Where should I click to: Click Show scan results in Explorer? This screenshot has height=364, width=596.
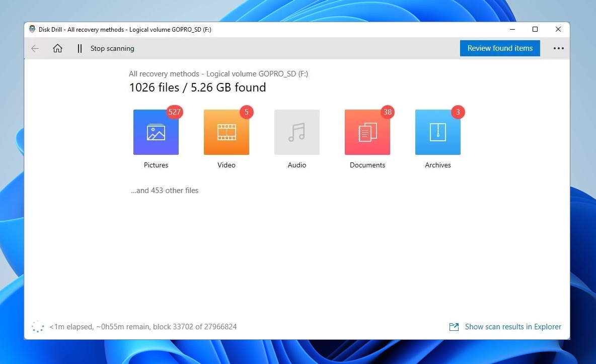coord(513,327)
